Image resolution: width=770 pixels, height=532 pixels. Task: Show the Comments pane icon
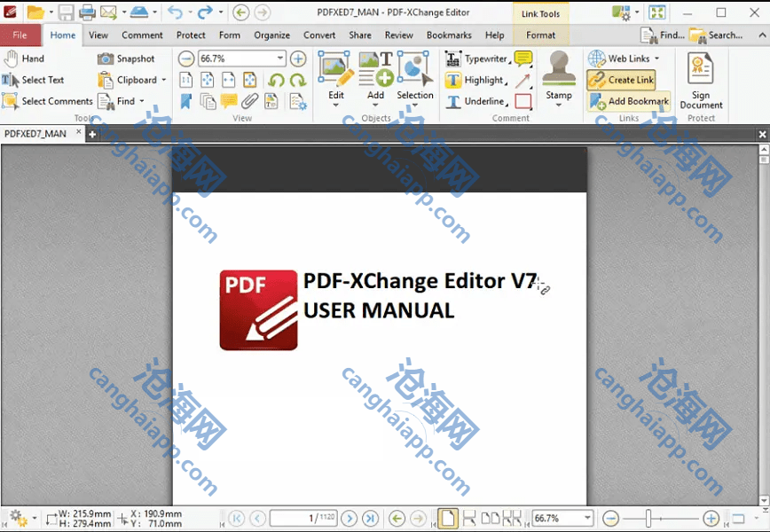(229, 102)
